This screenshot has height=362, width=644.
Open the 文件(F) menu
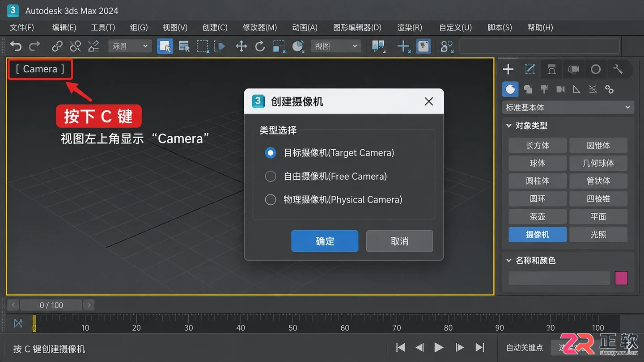22,27
